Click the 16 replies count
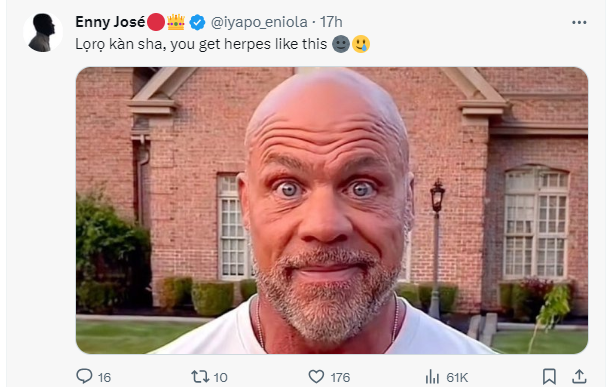 (x=105, y=377)
